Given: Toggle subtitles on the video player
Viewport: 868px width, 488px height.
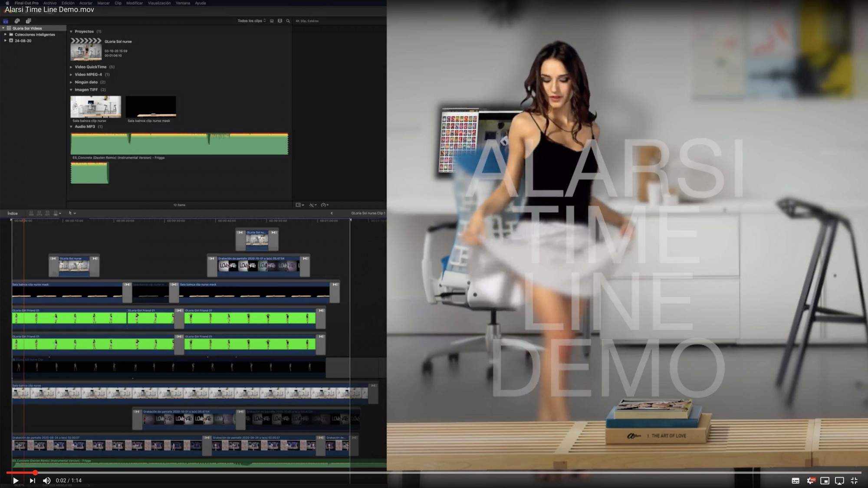Looking at the screenshot, I should pos(796,481).
